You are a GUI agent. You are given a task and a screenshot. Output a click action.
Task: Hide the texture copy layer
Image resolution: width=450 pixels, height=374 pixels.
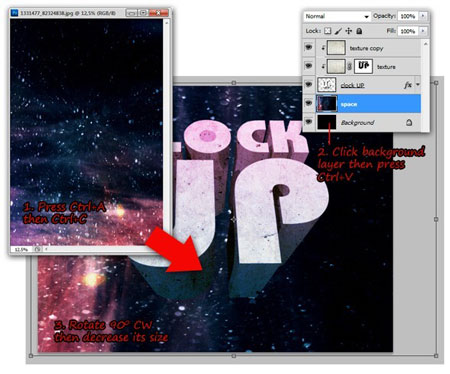tap(309, 48)
